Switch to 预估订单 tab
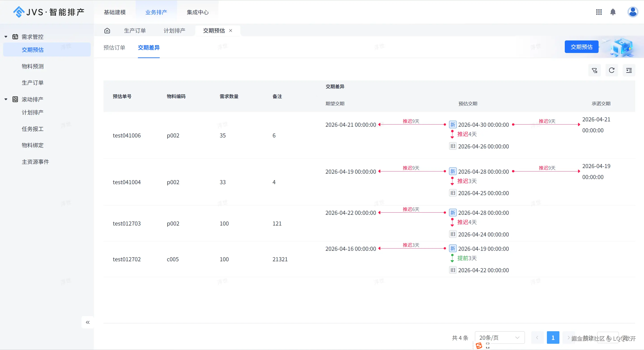 pos(114,47)
